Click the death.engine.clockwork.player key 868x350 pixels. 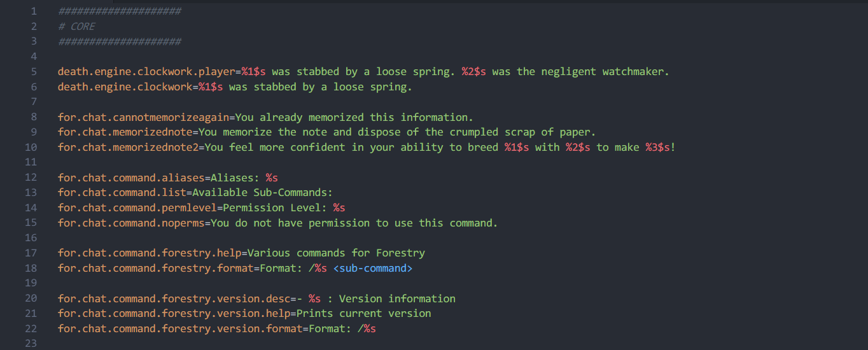point(146,72)
